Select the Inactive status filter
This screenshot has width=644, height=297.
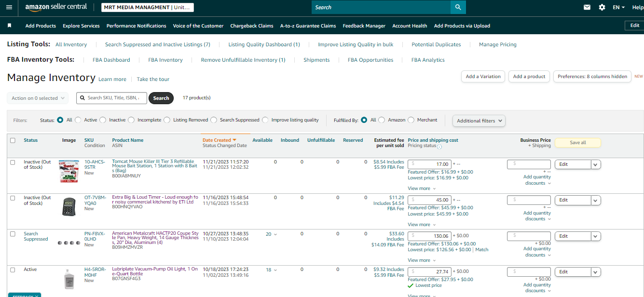pos(103,120)
